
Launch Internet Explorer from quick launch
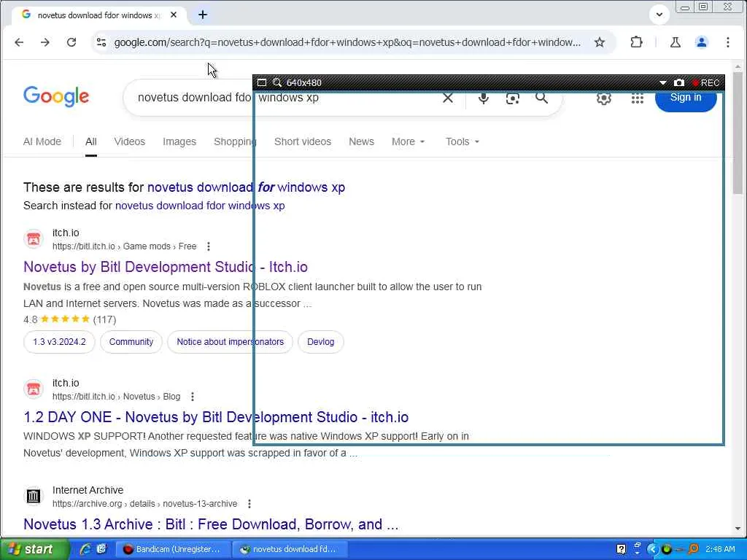click(x=85, y=549)
